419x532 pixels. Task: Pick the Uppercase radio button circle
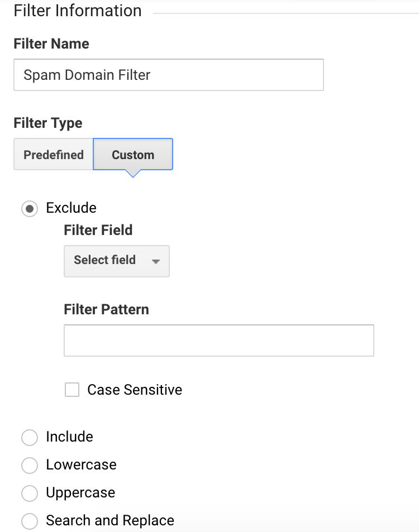(29, 493)
